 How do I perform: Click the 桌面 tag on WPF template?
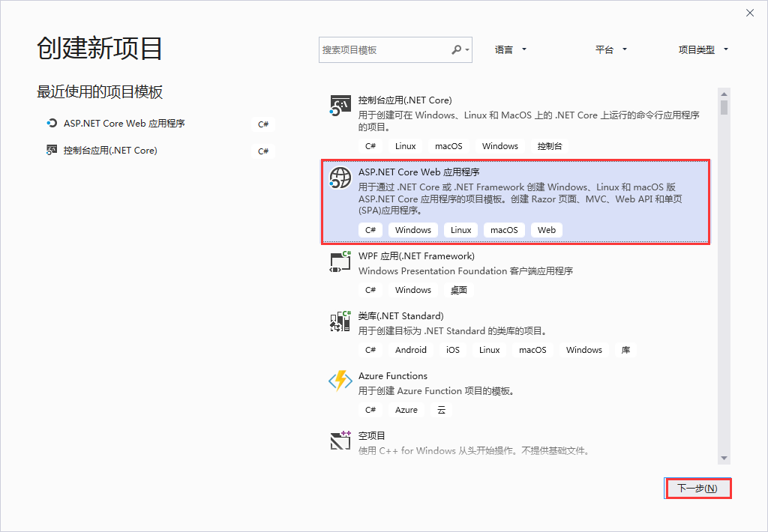coord(458,290)
